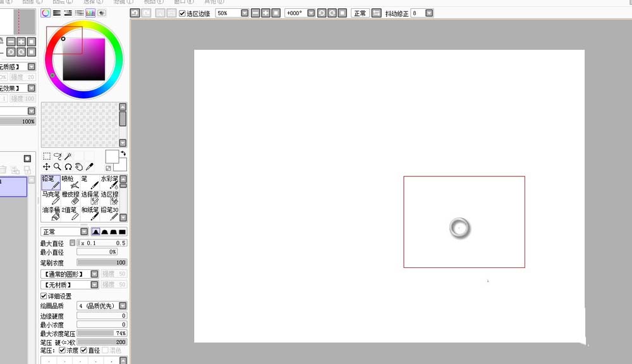The image size is (632, 364).
Task: Open the +000° rotation dropdown
Action: tap(311, 13)
